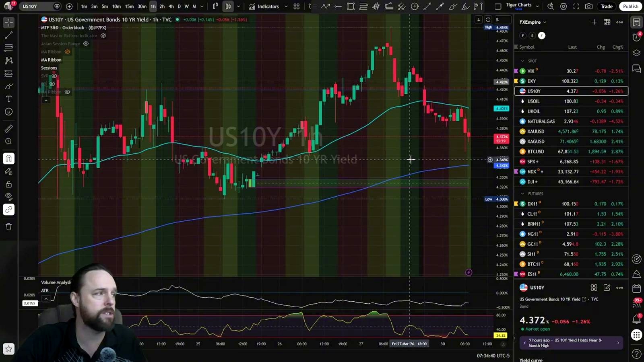644x362 pixels.
Task: Switch to the 4h timeframe
Action: 171,6
